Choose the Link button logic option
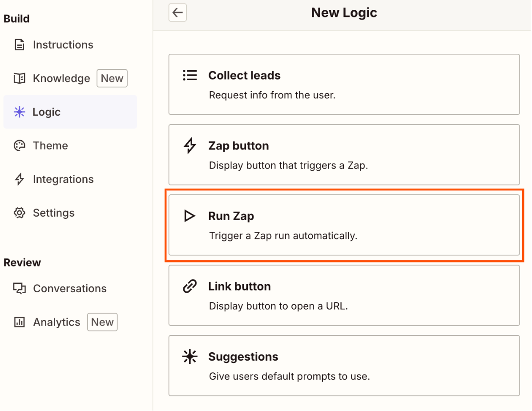 pos(344,295)
